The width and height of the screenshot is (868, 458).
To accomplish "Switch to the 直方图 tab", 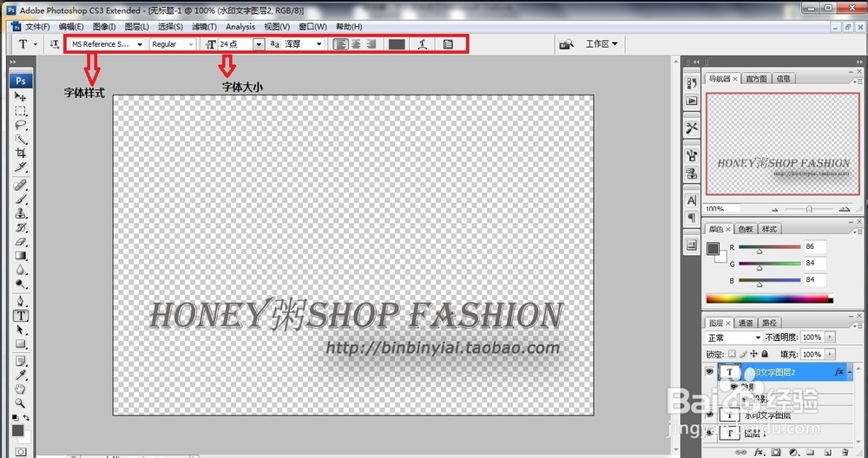I will (x=756, y=79).
